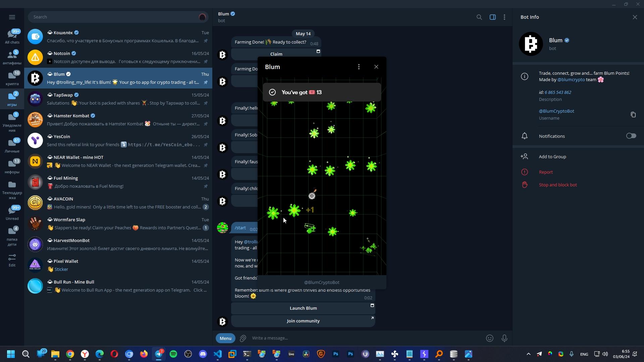Image resolution: width=644 pixels, height=362 pixels.
Task: Switch to the антифаны folder
Action: [12, 57]
